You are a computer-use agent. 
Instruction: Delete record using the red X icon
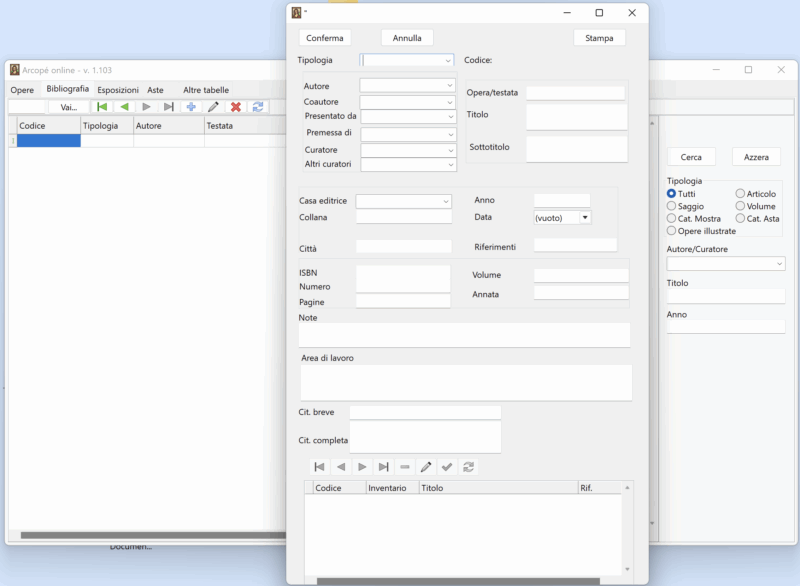tap(236, 107)
